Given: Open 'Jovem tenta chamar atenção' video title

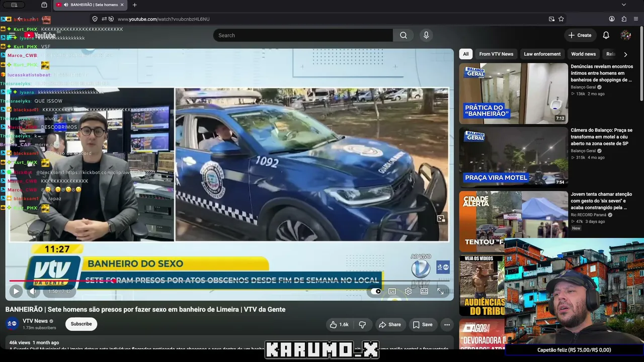Looking at the screenshot, I should click(x=602, y=201).
